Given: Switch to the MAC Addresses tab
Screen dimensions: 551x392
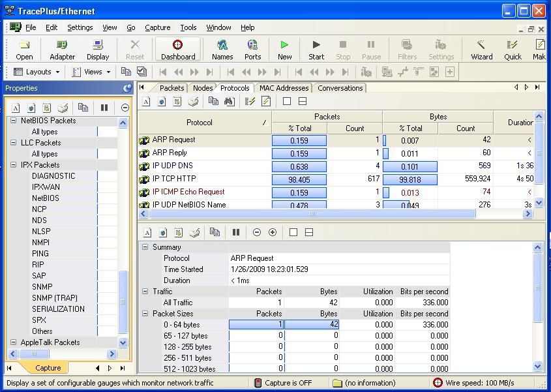Looking at the screenshot, I should [x=284, y=88].
